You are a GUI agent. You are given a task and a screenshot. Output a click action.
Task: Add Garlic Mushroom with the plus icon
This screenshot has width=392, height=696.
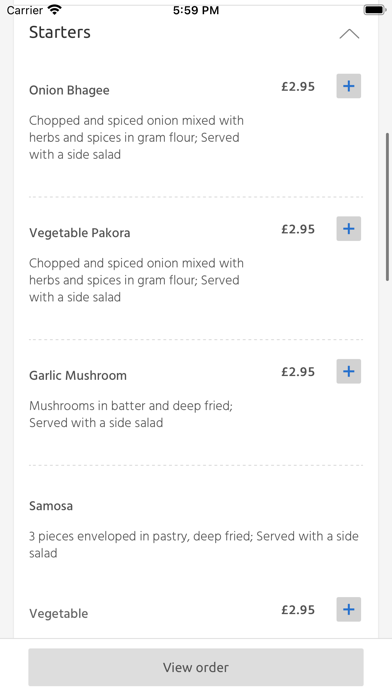[x=348, y=372]
